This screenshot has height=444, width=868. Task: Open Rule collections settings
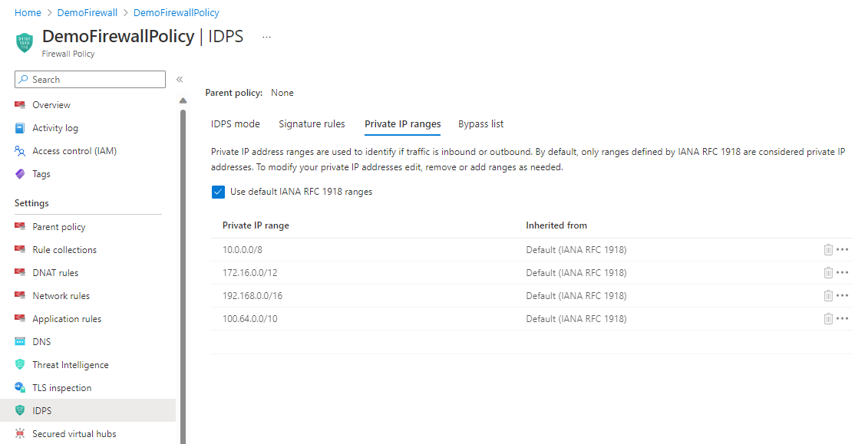tap(64, 249)
